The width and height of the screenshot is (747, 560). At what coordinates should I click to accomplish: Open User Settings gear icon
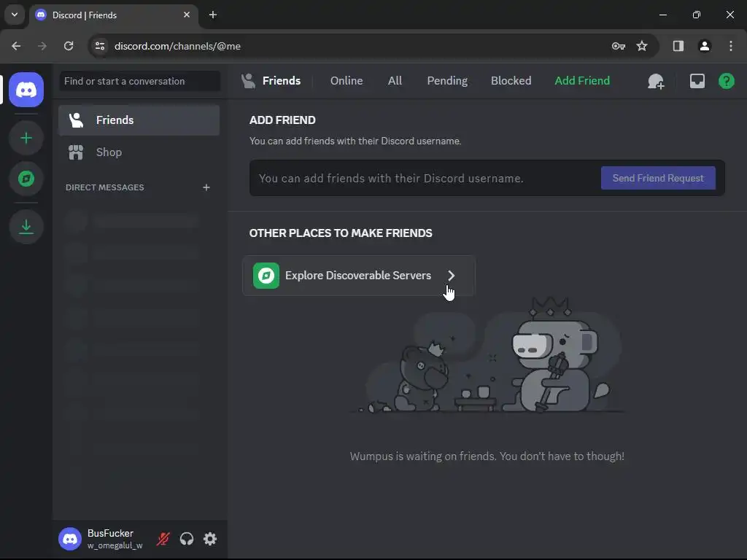coord(210,539)
